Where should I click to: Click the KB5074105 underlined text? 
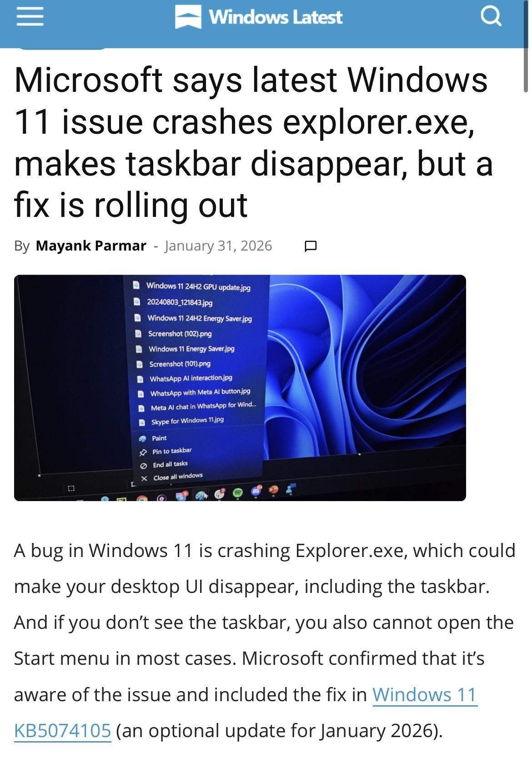point(63,731)
